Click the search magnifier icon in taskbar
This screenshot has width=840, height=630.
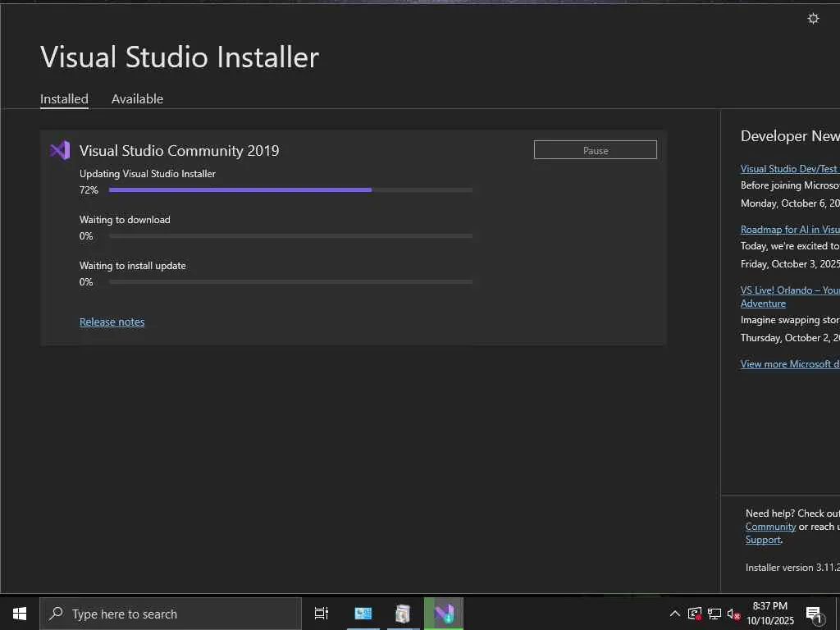56,614
